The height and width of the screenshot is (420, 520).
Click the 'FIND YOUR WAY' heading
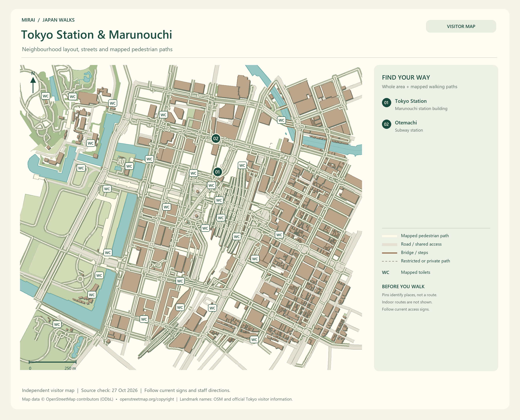pyautogui.click(x=406, y=77)
